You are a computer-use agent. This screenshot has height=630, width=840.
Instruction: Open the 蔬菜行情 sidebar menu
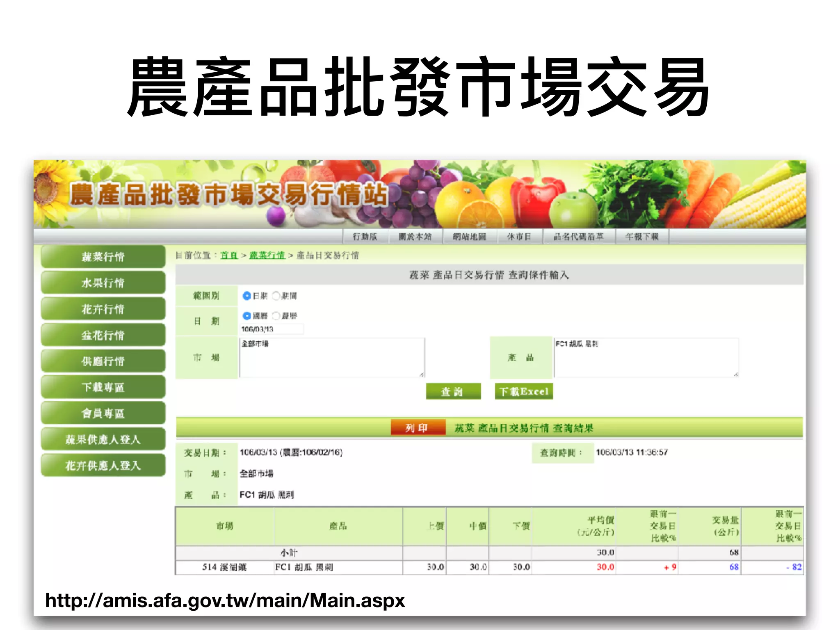[x=103, y=257]
